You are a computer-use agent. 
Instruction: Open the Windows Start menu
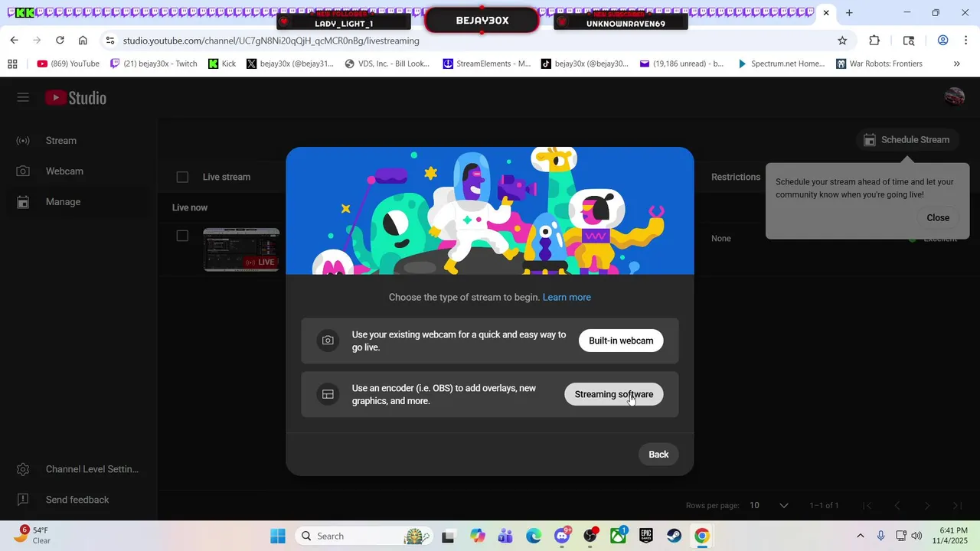(x=278, y=536)
